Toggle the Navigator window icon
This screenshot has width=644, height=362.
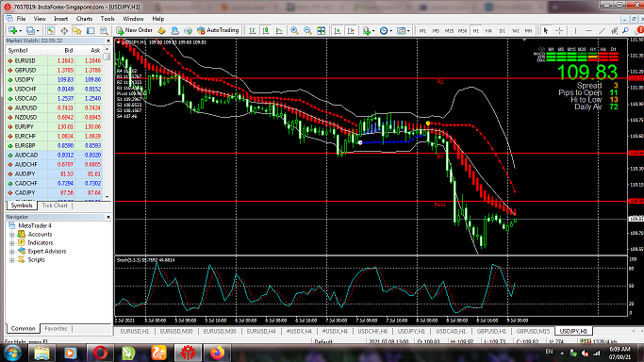[x=76, y=31]
